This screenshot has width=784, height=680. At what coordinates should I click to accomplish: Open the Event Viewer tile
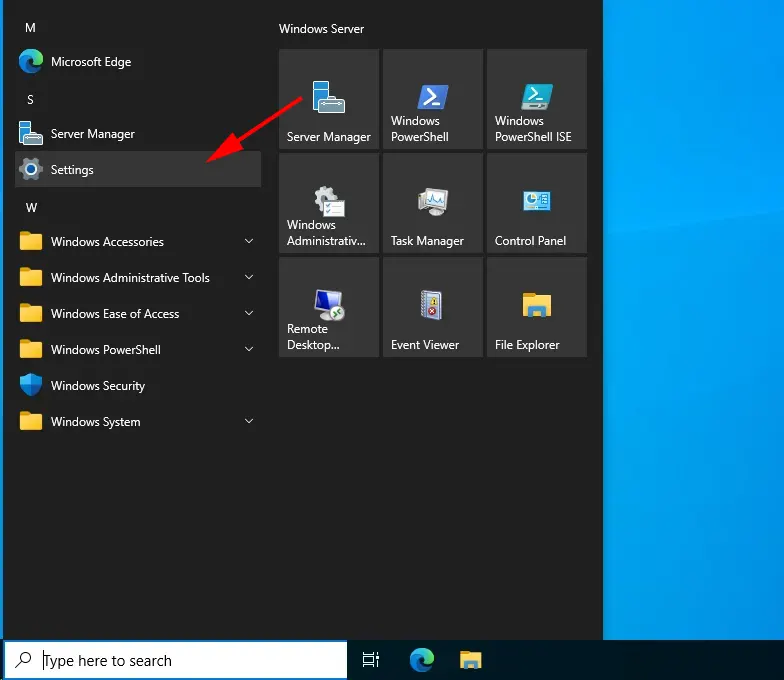point(433,307)
